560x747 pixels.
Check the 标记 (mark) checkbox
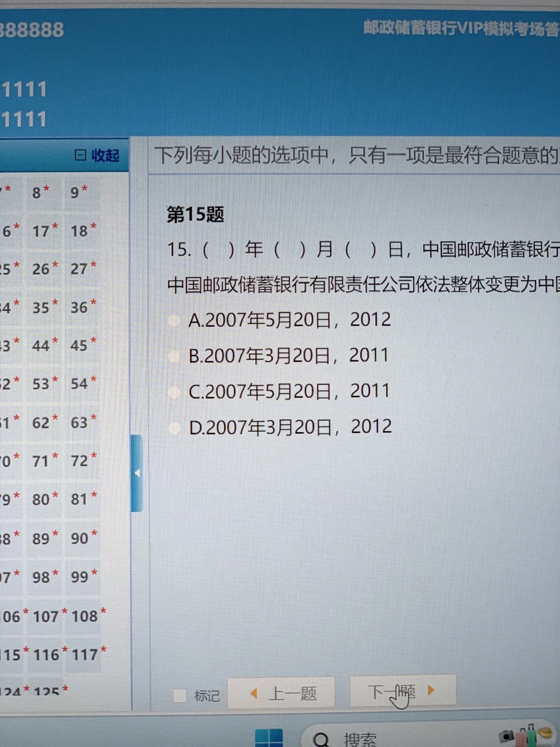tap(179, 697)
